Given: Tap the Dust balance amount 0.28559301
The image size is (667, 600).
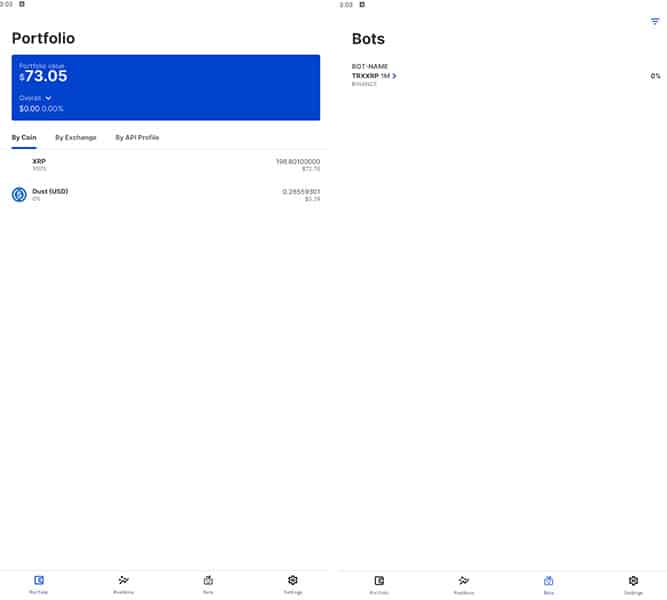Looking at the screenshot, I should 301,191.
